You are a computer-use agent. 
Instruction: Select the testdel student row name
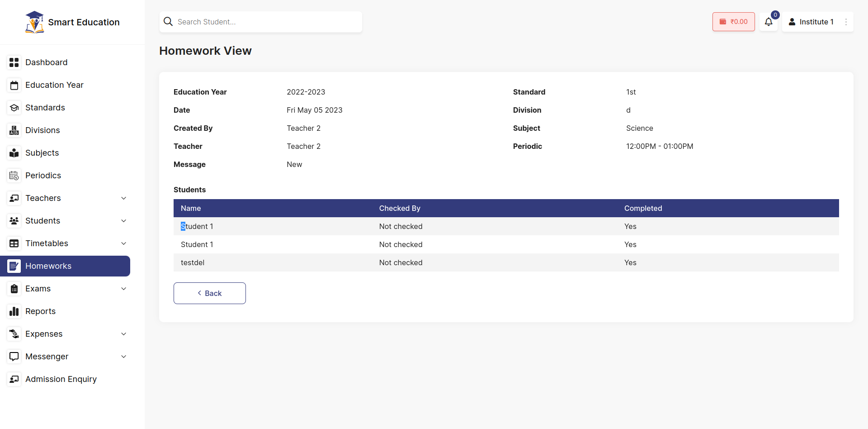(193, 262)
